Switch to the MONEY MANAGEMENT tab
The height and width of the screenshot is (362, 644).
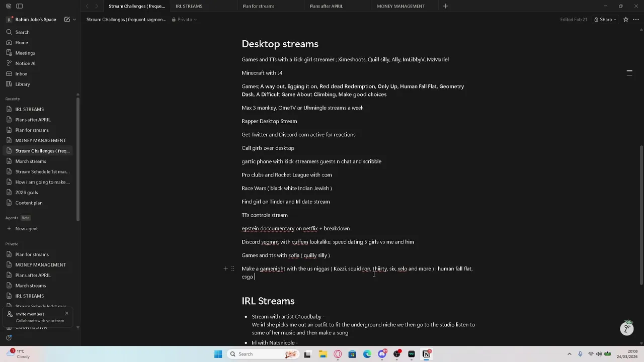(x=400, y=6)
